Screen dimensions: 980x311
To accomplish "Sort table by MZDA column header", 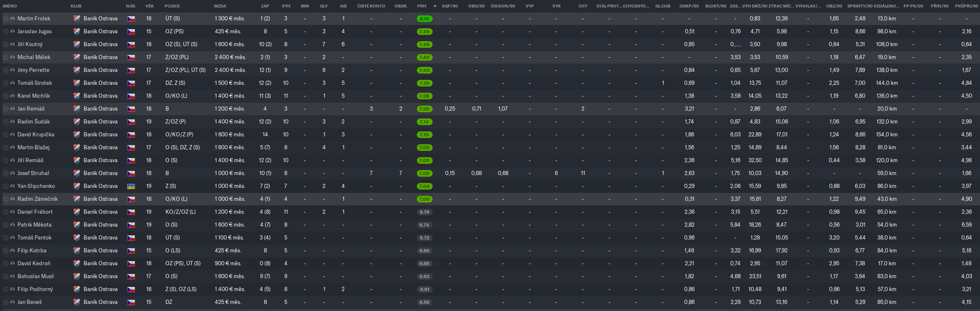I will tap(220, 6).
